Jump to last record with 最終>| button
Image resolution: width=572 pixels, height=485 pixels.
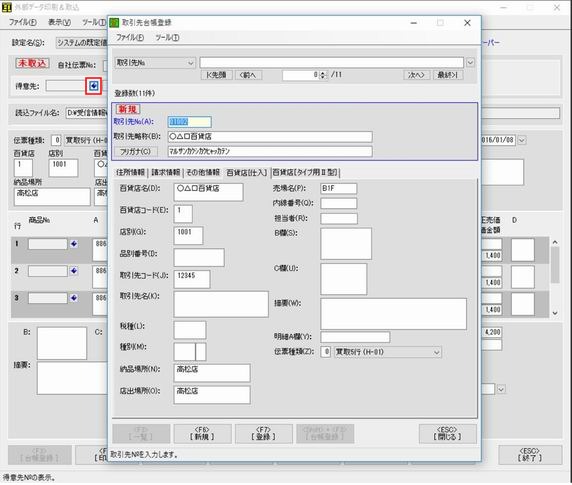[448, 75]
